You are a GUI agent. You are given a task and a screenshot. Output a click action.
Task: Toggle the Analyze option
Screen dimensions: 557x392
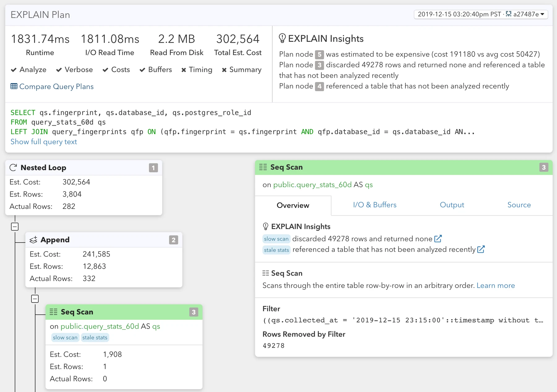point(28,70)
